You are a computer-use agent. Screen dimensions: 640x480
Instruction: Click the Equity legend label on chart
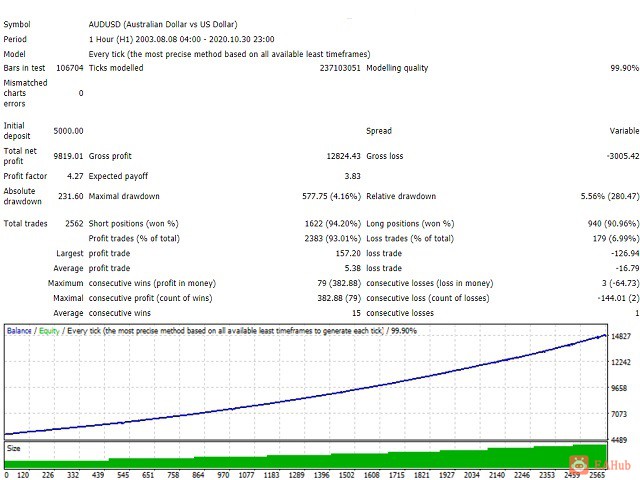point(49,331)
